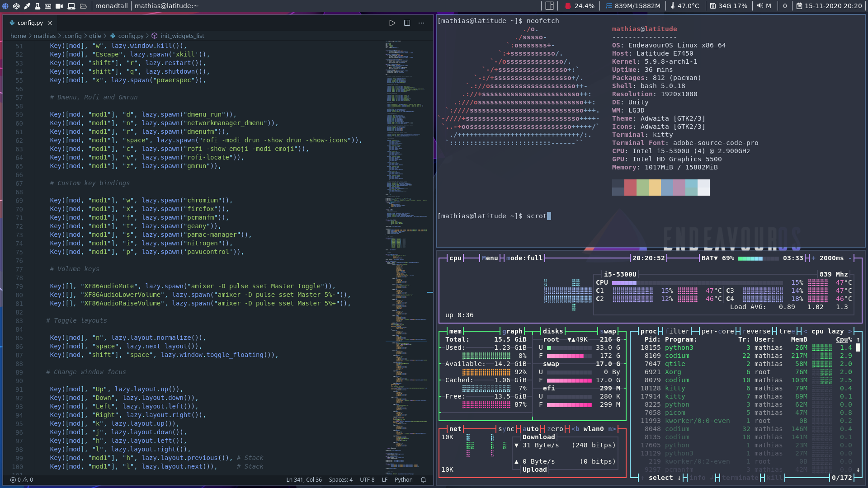Click the notification bell in status bar
Screen dimensions: 868x488
click(x=424, y=480)
